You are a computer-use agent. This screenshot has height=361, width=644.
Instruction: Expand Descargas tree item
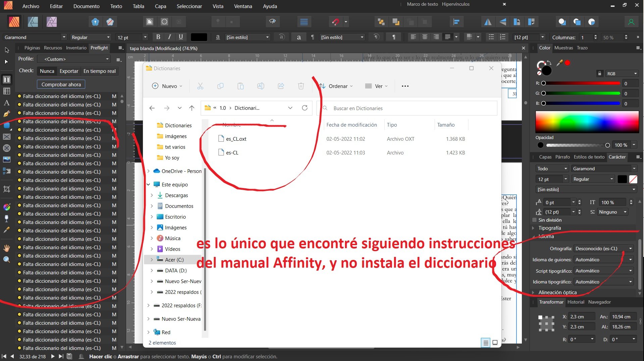coord(152,195)
